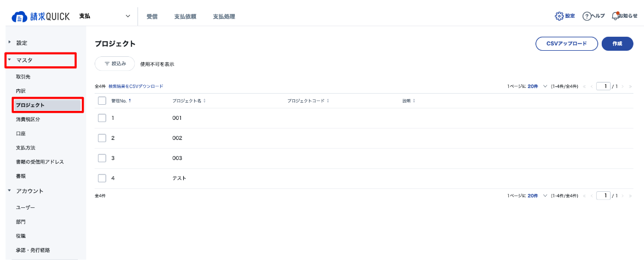Click 検索結果をCSVダウンロード link
The height and width of the screenshot is (262, 644).
click(x=136, y=86)
